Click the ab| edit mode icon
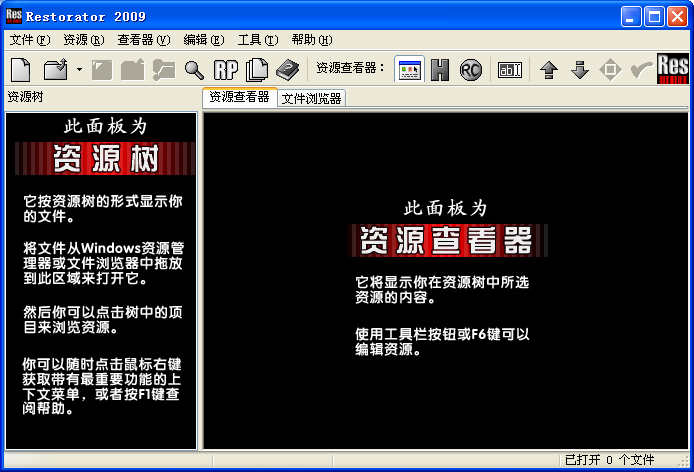The height and width of the screenshot is (472, 694). pos(510,70)
